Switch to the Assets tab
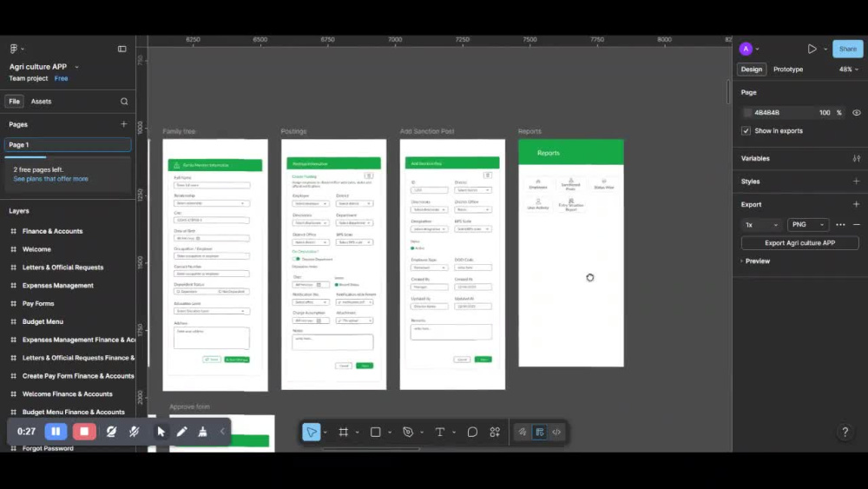Viewport: 868px width, 489px height. pos(41,102)
